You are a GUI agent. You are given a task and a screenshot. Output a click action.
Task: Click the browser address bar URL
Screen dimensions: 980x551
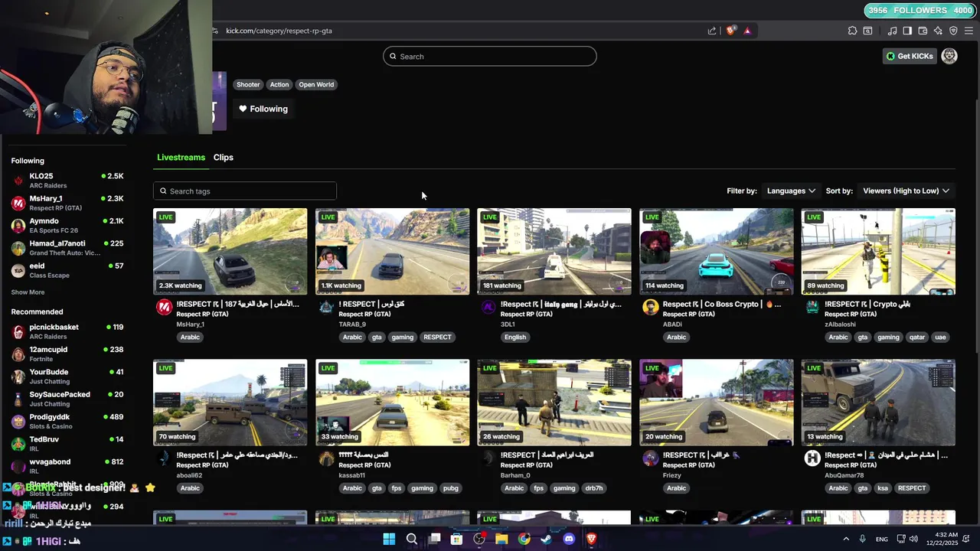[279, 31]
